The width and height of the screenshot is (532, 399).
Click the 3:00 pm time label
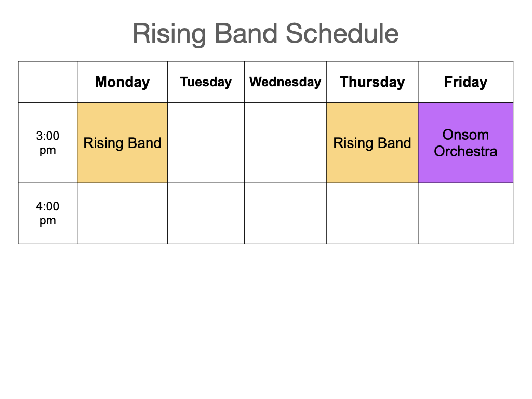pyautogui.click(x=47, y=143)
